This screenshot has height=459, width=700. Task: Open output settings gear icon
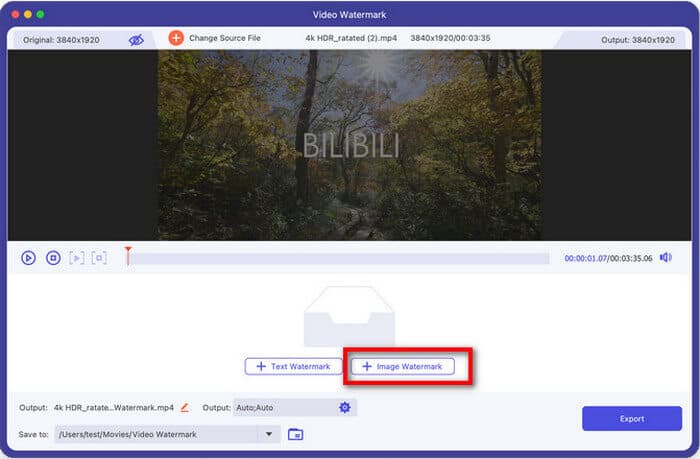tap(345, 407)
